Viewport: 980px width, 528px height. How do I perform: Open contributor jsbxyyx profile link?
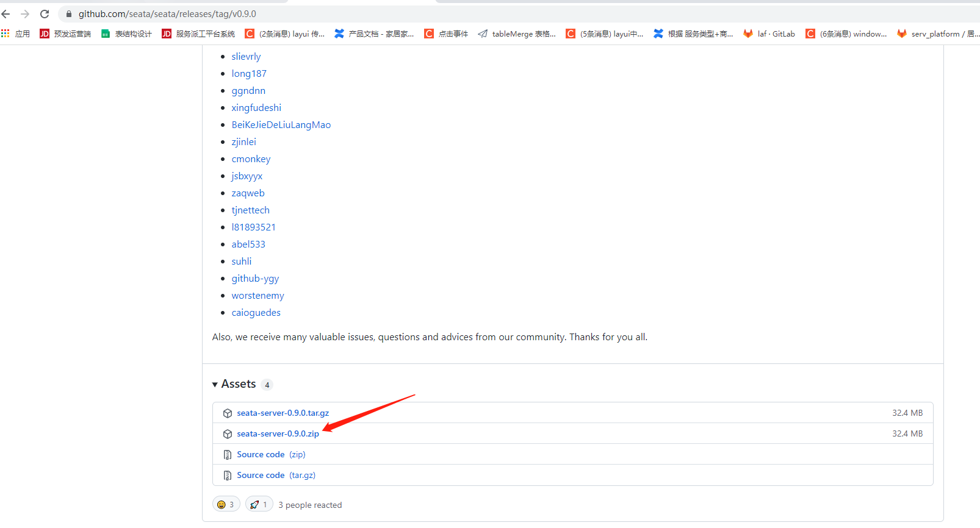(247, 176)
